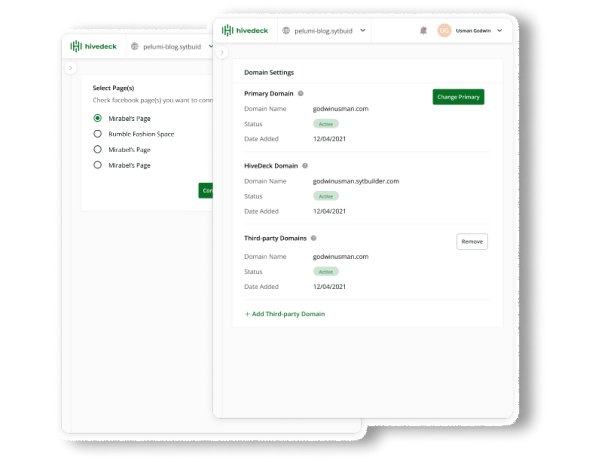Screen dimensions: 600x462
Task: Open site dropdown chevron in front window
Action: coord(363,31)
